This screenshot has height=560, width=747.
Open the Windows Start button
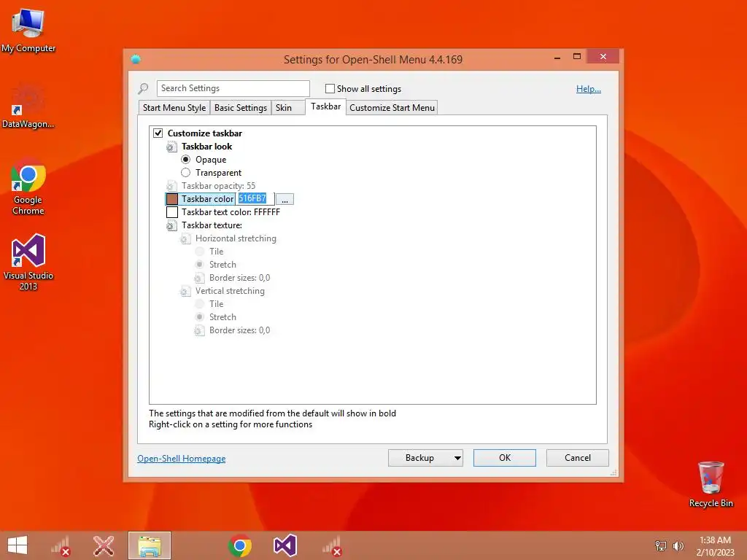[x=18, y=545]
